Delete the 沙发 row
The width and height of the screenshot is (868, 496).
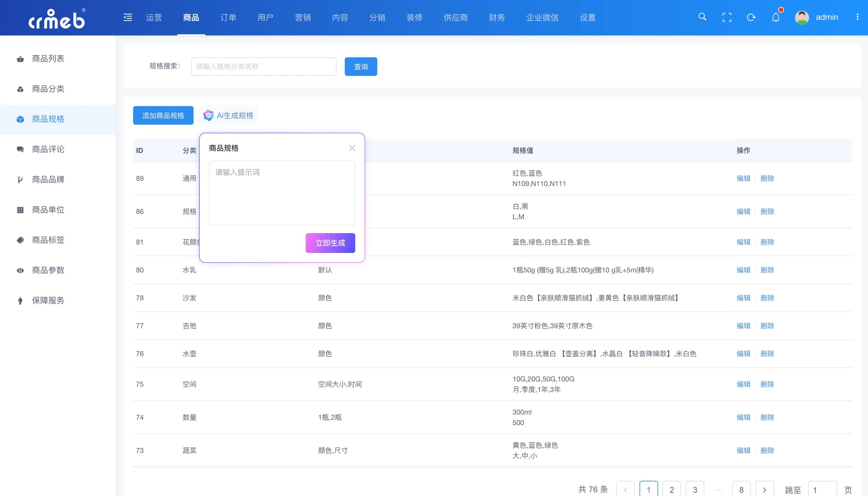(767, 298)
